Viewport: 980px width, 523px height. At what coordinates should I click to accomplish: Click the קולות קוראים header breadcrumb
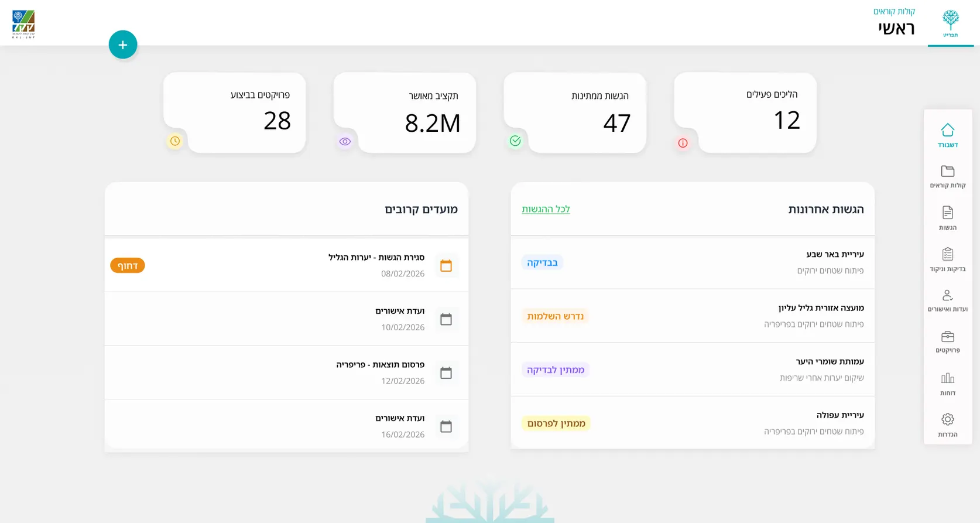pyautogui.click(x=894, y=11)
